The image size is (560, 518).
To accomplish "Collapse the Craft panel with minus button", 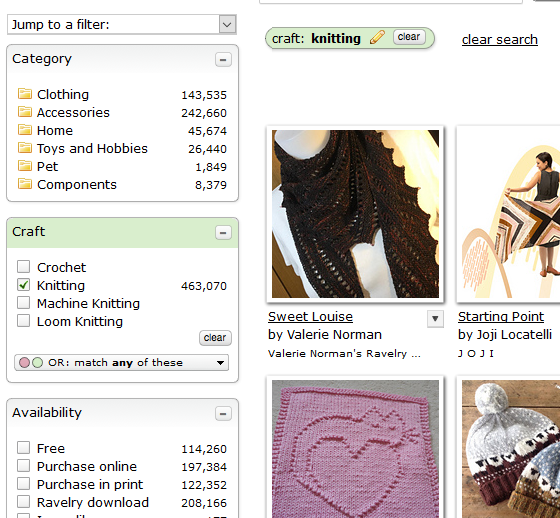I will click(223, 233).
